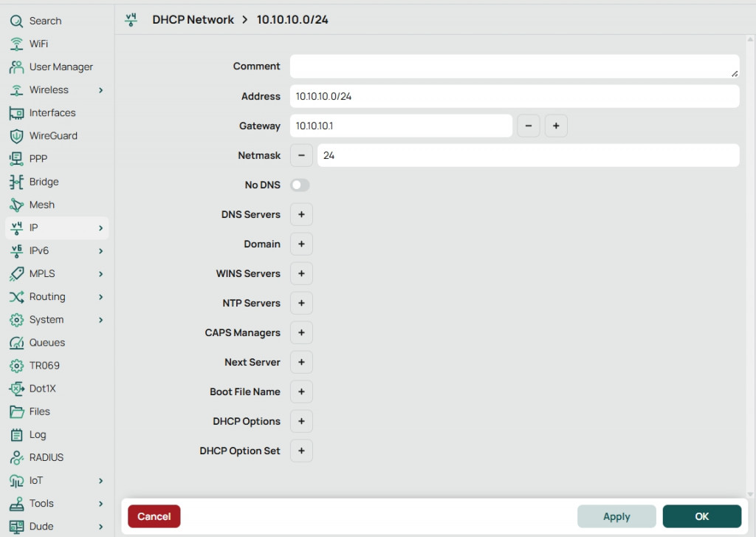The image size is (756, 537).
Task: Expand the Routing submenu chevron
Action: pos(100,297)
